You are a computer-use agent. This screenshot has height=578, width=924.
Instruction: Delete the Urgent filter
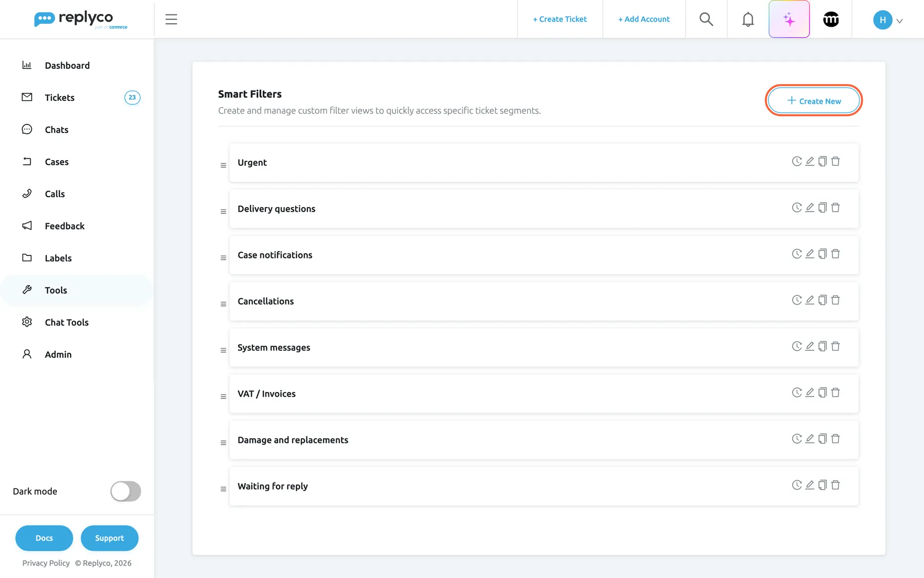click(x=835, y=161)
